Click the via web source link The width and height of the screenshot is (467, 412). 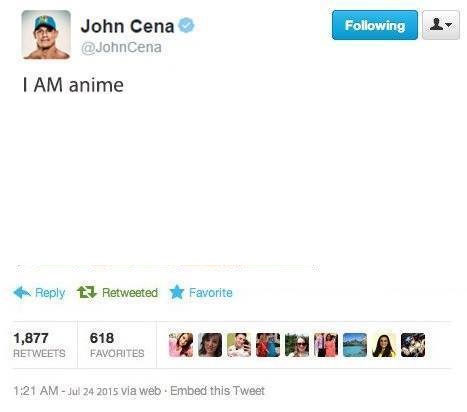tap(141, 391)
